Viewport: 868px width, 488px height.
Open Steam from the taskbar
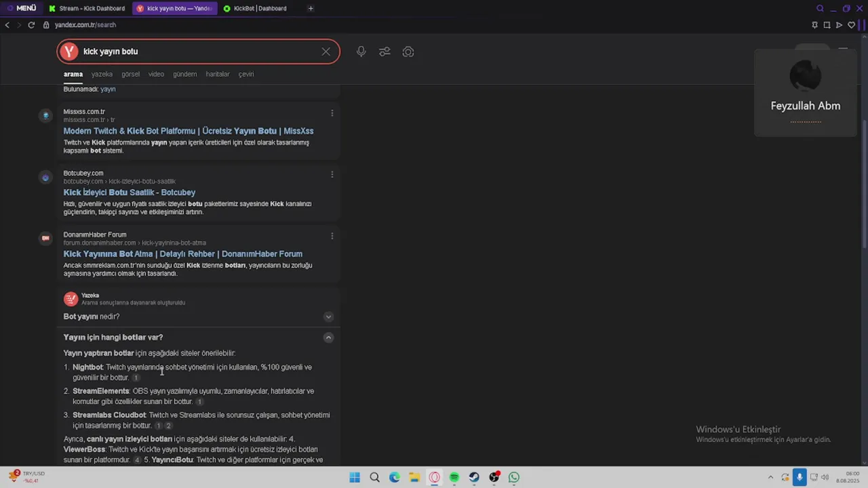click(x=474, y=477)
